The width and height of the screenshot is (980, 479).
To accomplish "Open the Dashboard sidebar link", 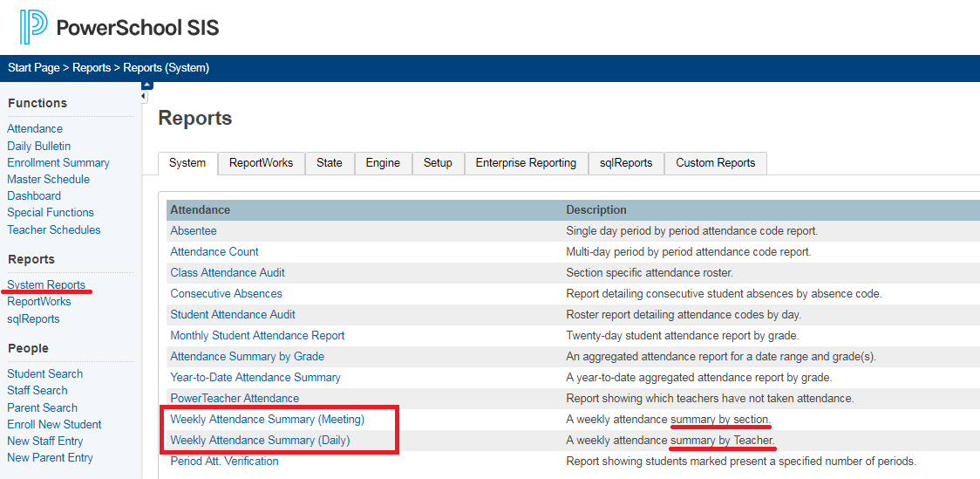I will coord(34,195).
